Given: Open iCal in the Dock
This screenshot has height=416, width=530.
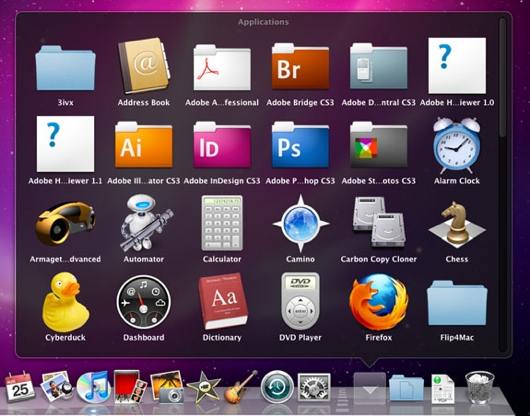Looking at the screenshot, I should click(20, 387).
